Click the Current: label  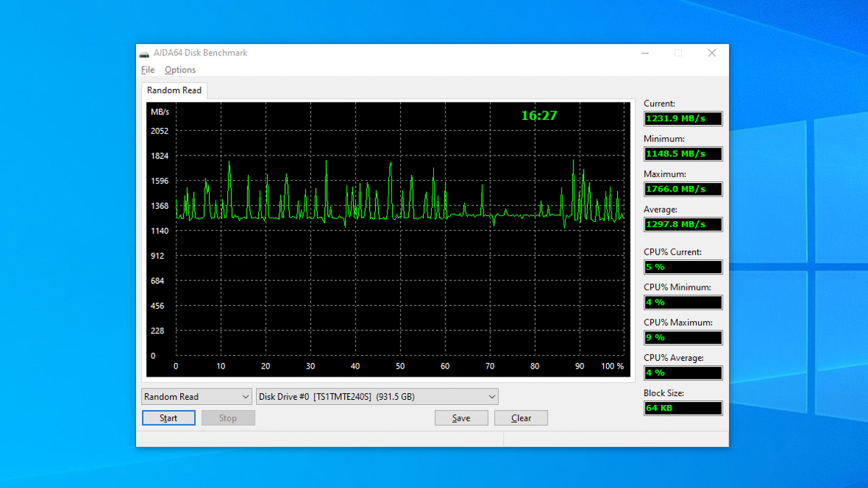[x=660, y=103]
